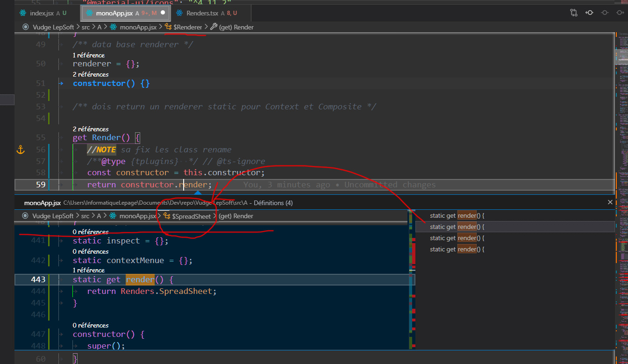Open the Open Changes (compare) icon top right

coord(573,13)
